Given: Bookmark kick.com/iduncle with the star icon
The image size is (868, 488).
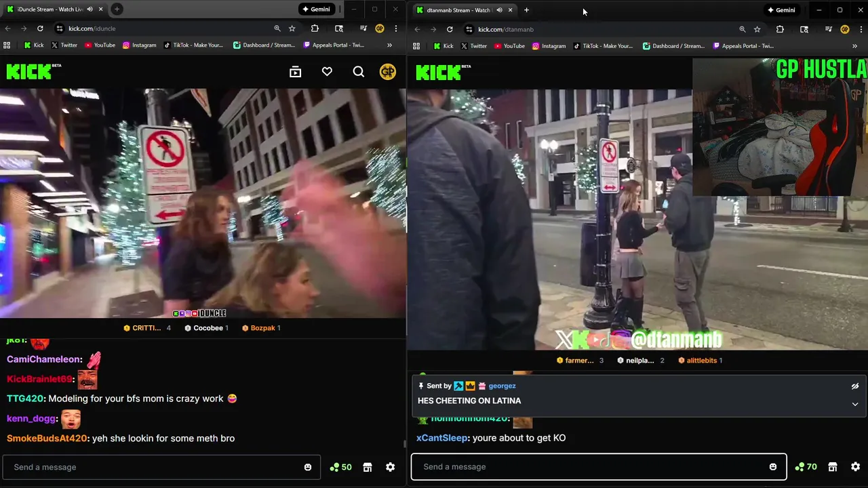Looking at the screenshot, I should point(292,28).
